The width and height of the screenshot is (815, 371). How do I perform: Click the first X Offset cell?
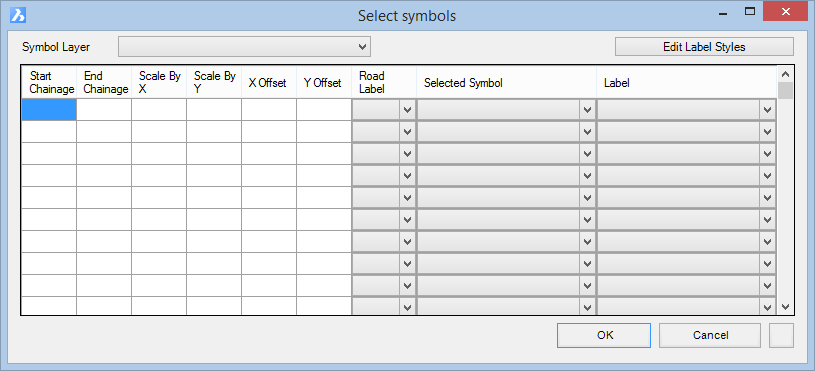pyautogui.click(x=269, y=110)
